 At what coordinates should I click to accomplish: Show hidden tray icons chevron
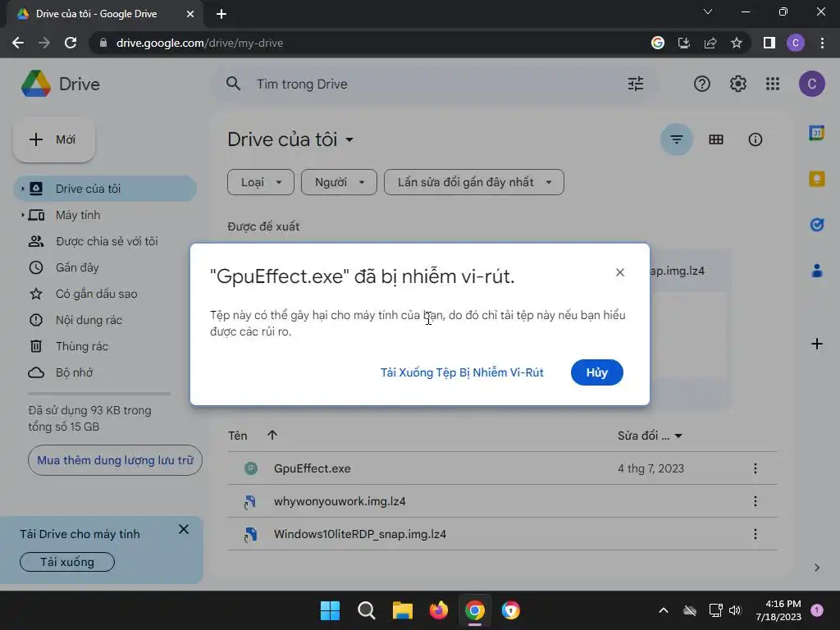tap(663, 610)
